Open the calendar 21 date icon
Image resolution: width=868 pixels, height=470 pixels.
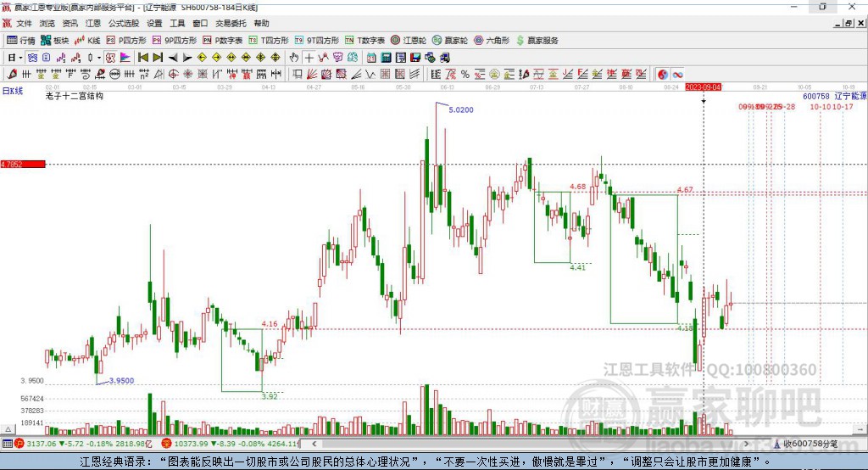click(371, 58)
